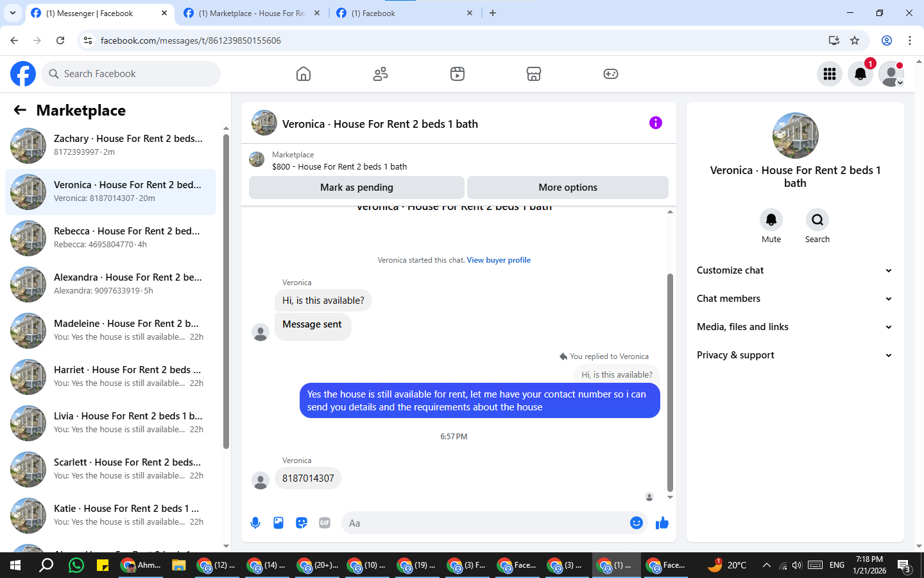Open the Friends icon in top navigation
This screenshot has width=924, height=578.
pyautogui.click(x=381, y=74)
